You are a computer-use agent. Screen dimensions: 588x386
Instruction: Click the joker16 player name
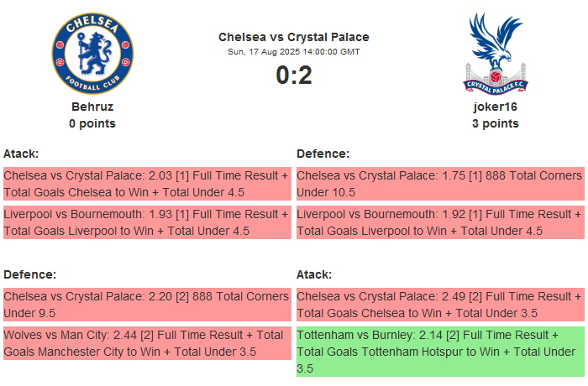496,107
